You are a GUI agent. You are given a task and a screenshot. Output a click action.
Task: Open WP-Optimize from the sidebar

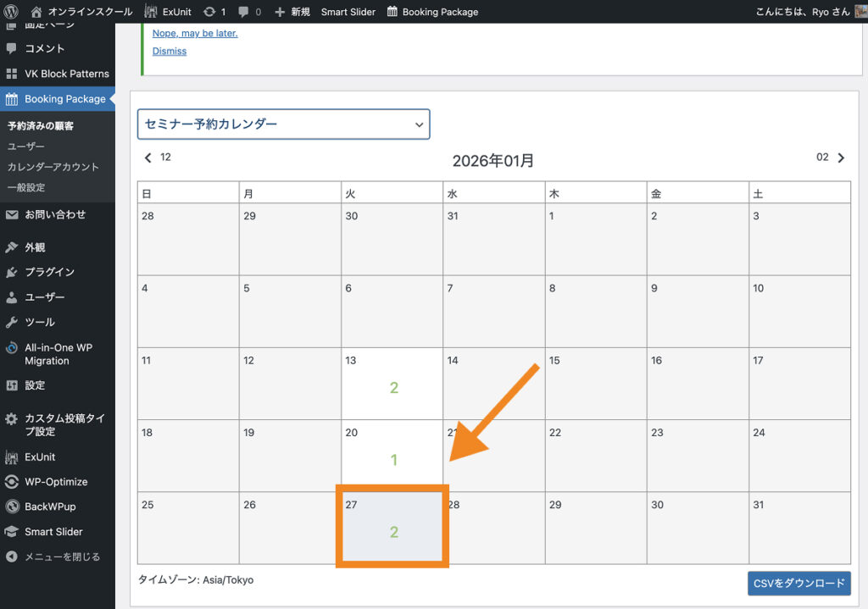(x=55, y=481)
